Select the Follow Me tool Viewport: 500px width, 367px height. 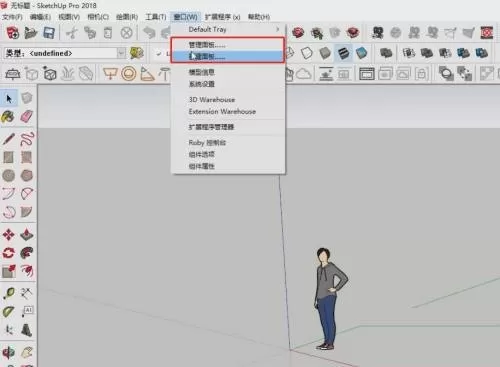(x=27, y=253)
